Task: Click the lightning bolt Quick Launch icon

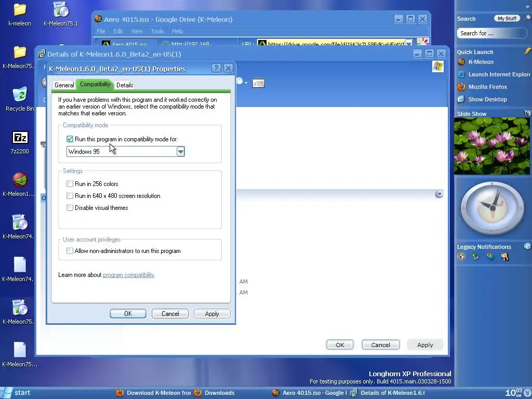Action: 527,51
